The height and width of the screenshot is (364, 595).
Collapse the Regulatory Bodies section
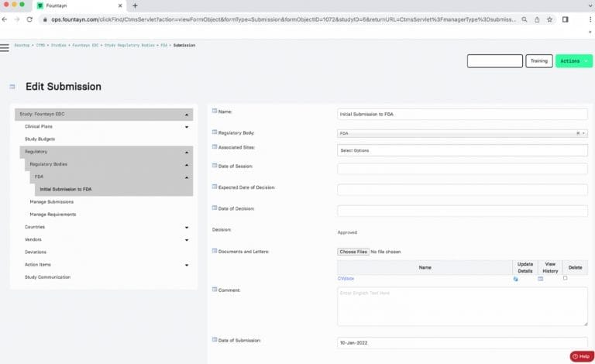(x=187, y=164)
